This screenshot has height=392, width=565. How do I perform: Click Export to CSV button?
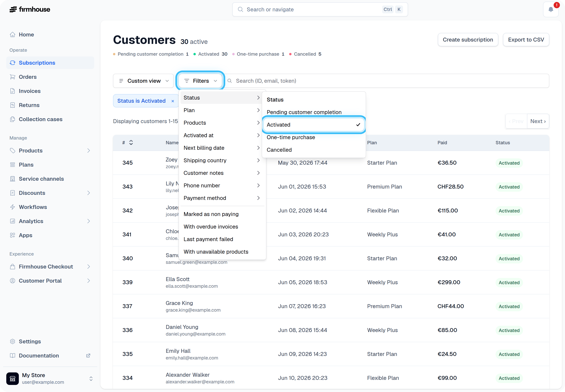click(526, 40)
